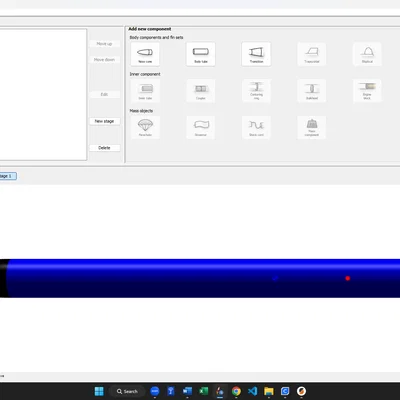
Task: Click the Move down button
Action: point(104,60)
